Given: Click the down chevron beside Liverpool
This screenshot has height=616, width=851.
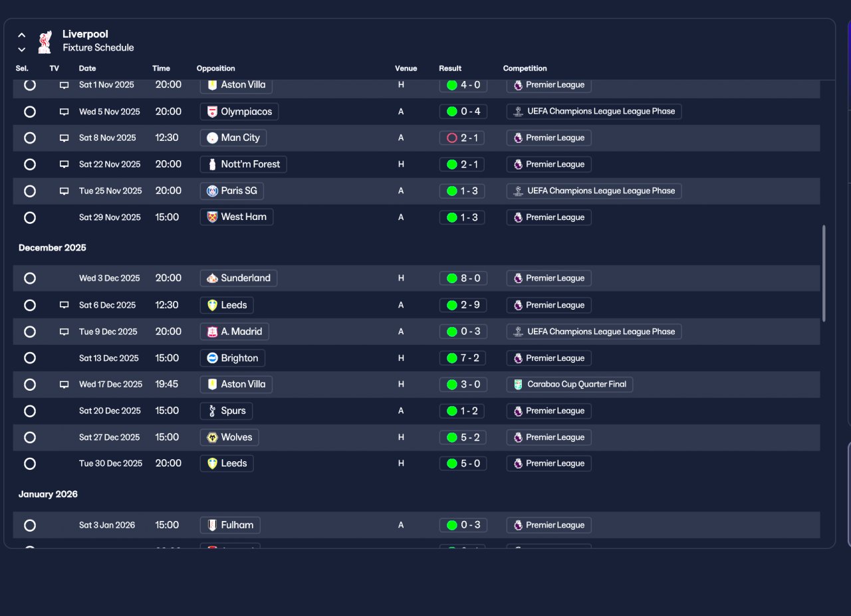Looking at the screenshot, I should (22, 49).
